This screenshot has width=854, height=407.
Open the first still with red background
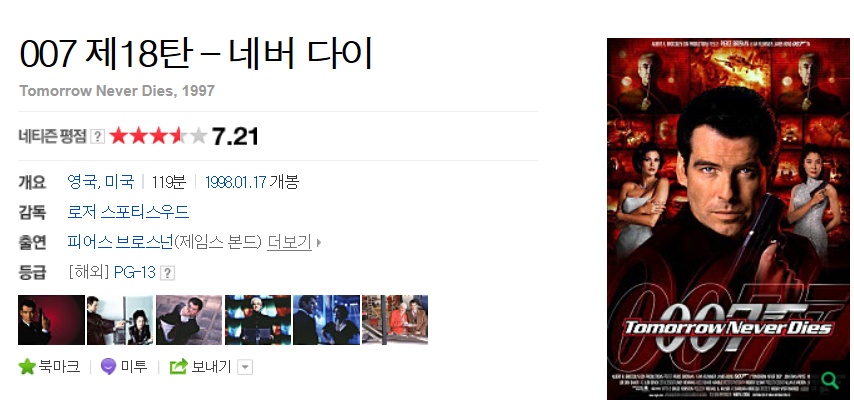(51, 320)
